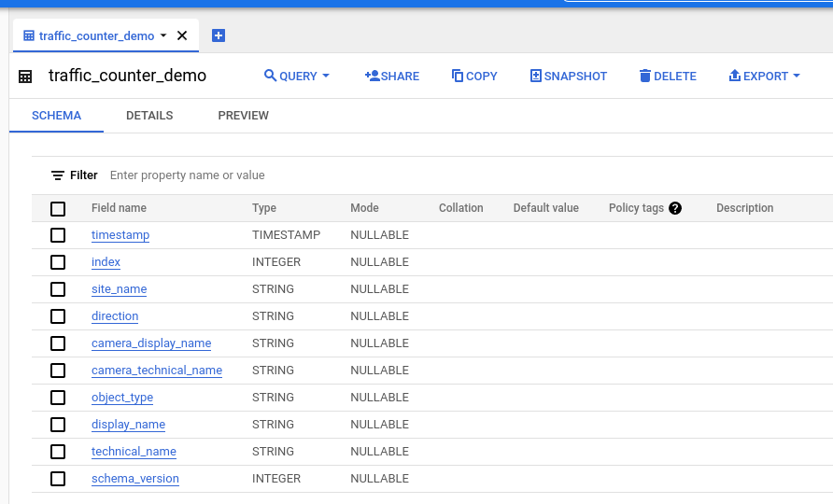The width and height of the screenshot is (833, 504).
Task: Toggle the select-all fields header checkbox
Action: coord(58,208)
